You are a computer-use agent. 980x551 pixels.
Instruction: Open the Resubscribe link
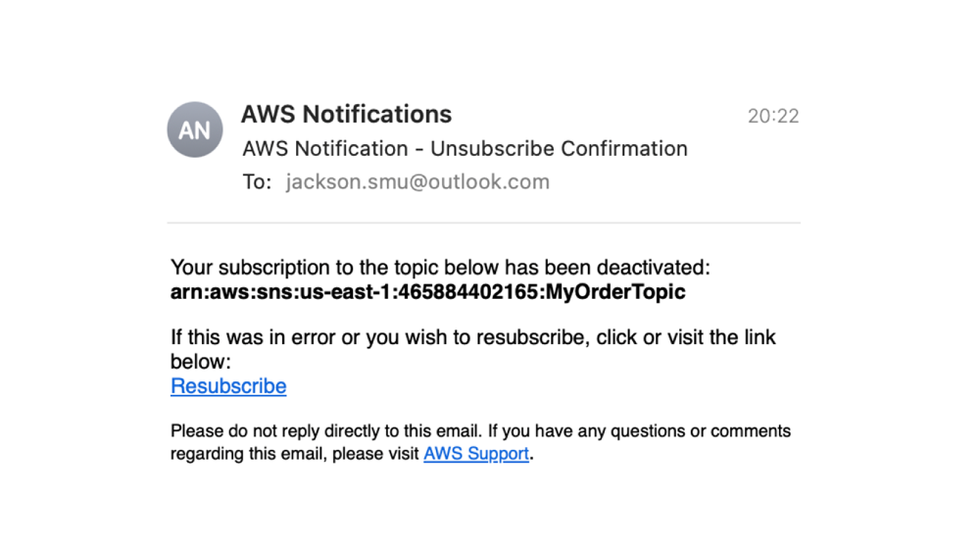coord(228,386)
